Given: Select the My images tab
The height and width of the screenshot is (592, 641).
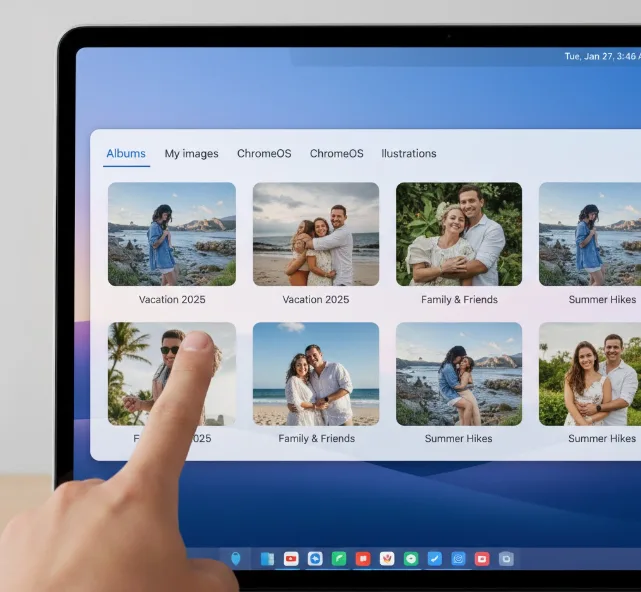Looking at the screenshot, I should [x=191, y=154].
